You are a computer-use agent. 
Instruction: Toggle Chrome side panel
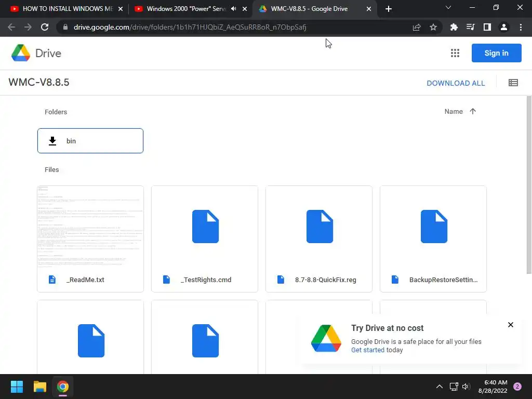(x=487, y=27)
